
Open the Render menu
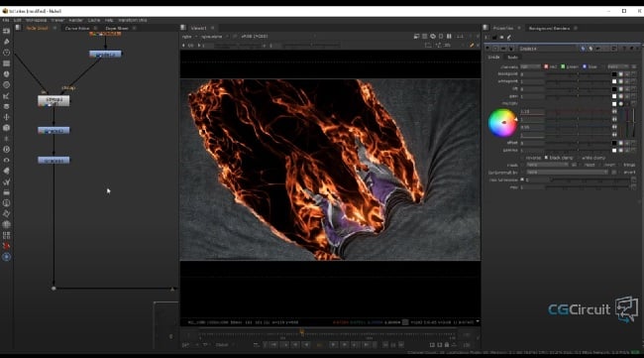pyautogui.click(x=75, y=20)
